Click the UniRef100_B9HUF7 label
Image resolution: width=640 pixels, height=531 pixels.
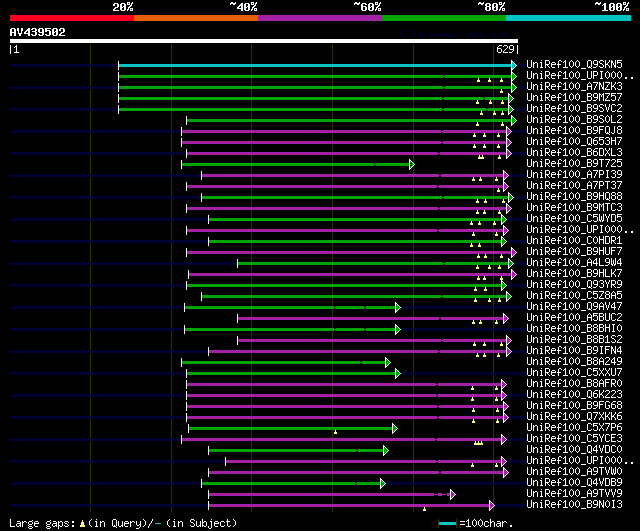point(574,251)
